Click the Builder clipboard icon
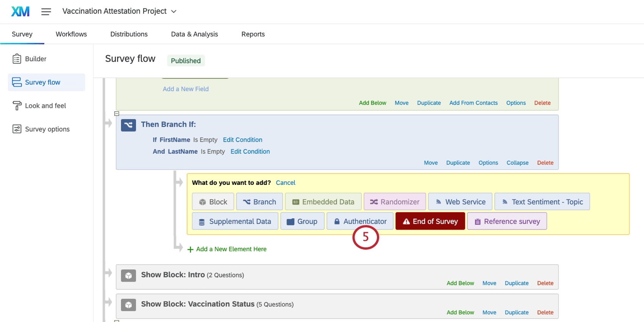Viewport: 644px width, 322px height. pyautogui.click(x=17, y=59)
